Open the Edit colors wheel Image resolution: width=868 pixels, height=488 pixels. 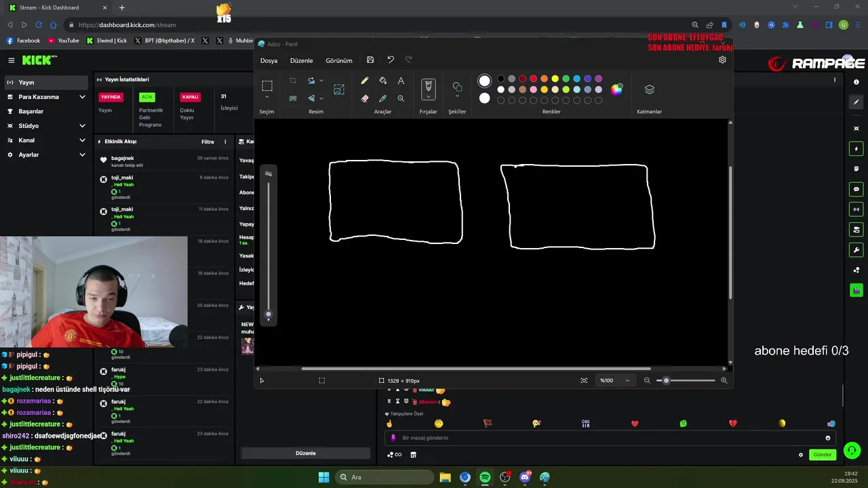(x=616, y=89)
